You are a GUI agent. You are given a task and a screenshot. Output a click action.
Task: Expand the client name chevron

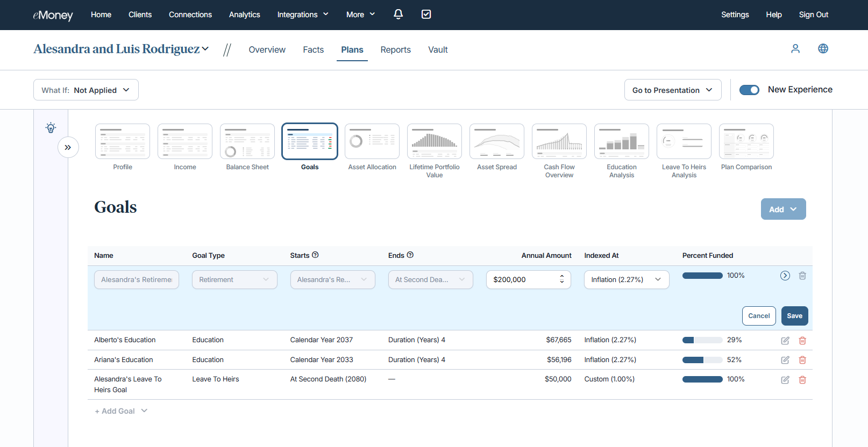[x=205, y=49]
